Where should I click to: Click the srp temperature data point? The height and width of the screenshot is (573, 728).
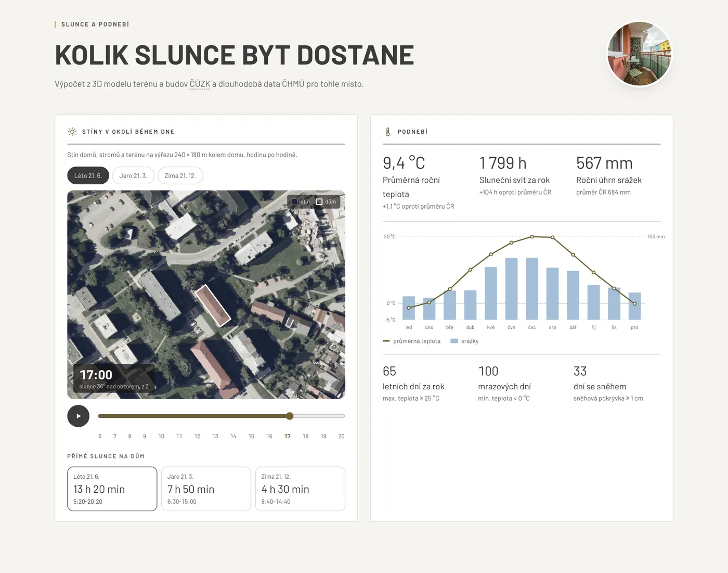click(552, 237)
